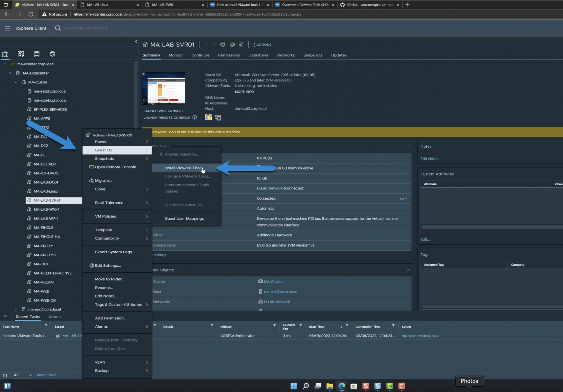Collapse the MA-Cluster tree node
563x392 pixels.
(16, 82)
